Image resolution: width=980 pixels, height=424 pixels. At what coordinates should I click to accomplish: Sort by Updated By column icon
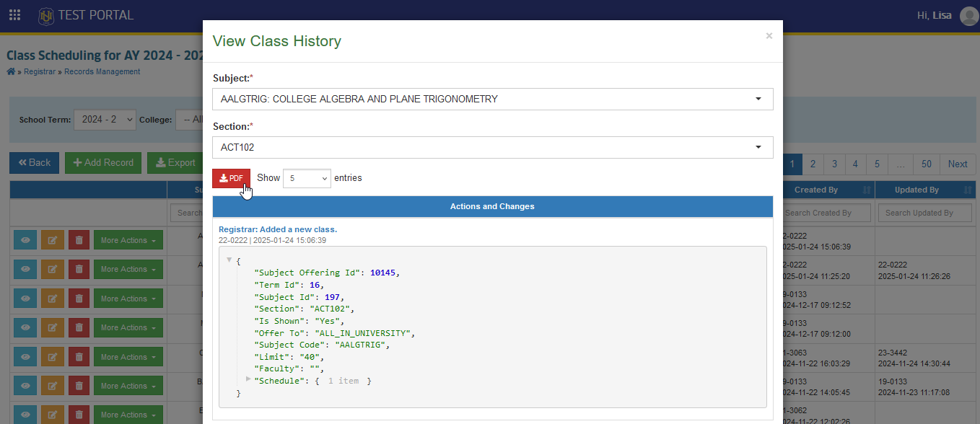tap(968, 190)
